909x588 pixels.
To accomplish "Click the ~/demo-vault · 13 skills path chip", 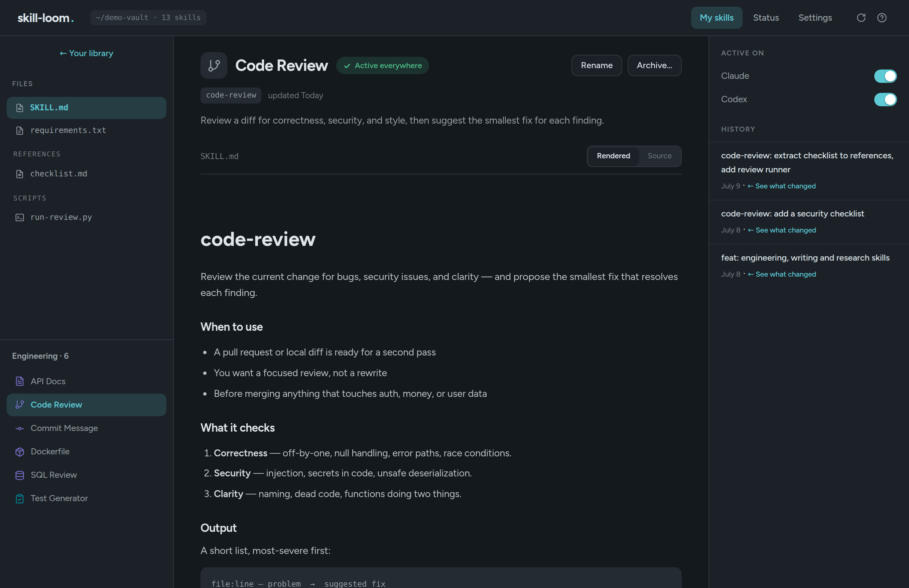I will [x=148, y=18].
